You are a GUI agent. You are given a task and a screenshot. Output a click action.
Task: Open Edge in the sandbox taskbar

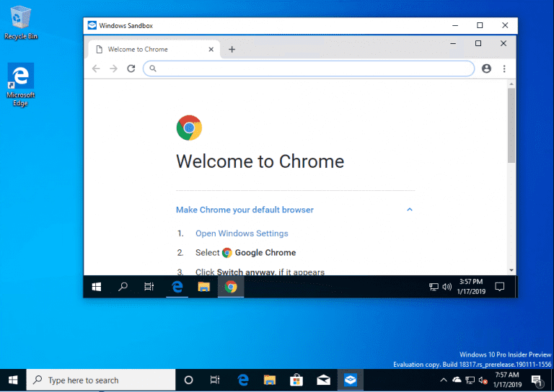point(177,287)
